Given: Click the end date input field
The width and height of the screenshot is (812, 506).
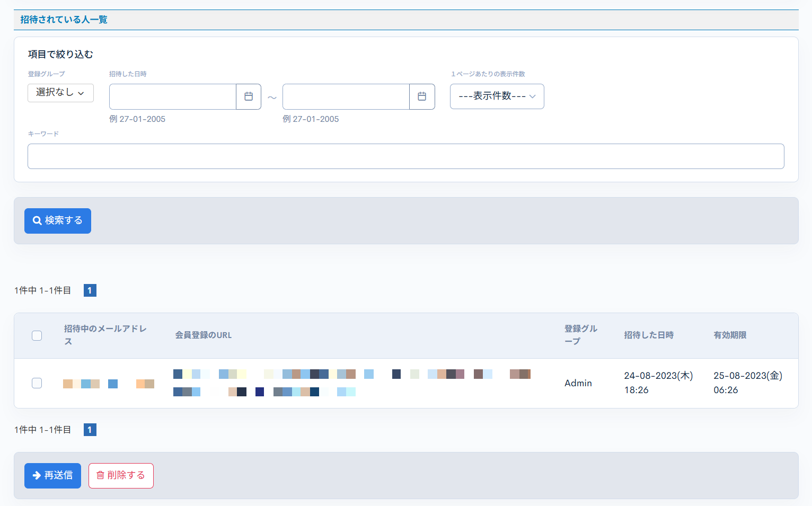Looking at the screenshot, I should point(346,96).
